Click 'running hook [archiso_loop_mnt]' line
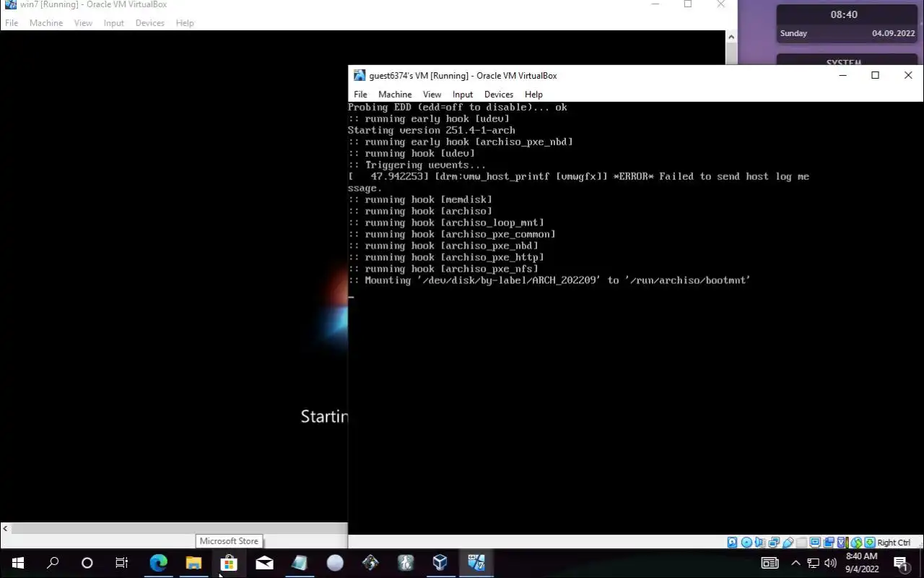 [446, 223]
